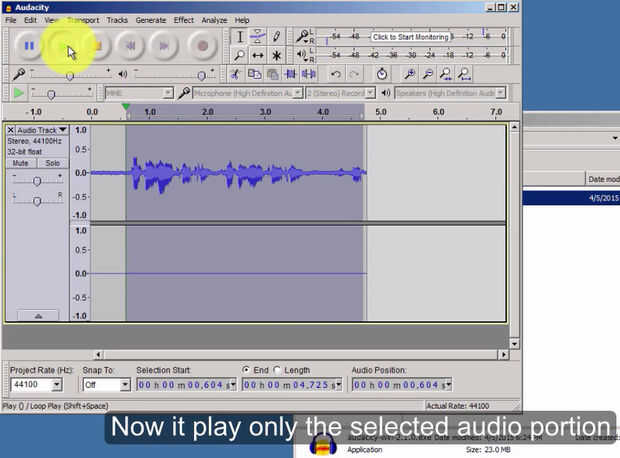Screen dimensions: 620x458
Task: Select the Selection (I-beam) tool
Action: [239, 37]
